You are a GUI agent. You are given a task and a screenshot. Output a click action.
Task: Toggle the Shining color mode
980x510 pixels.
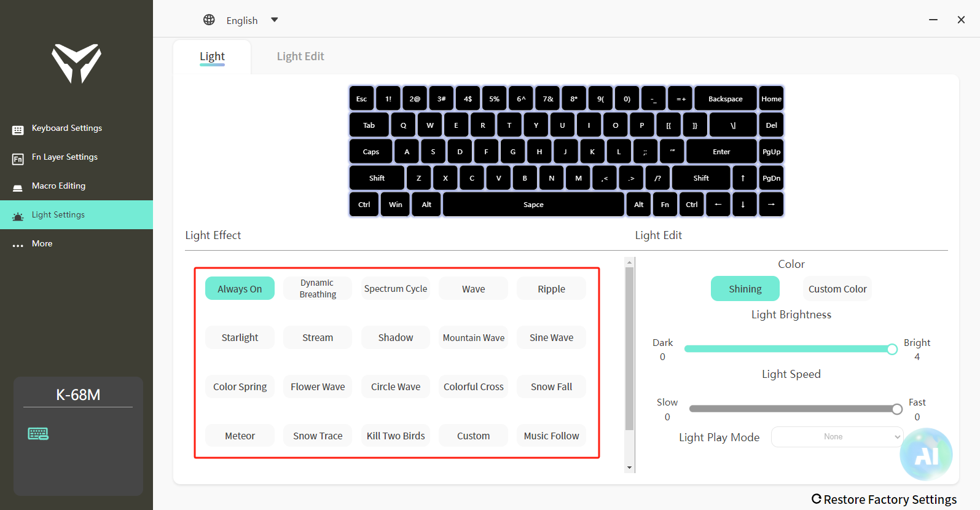(745, 289)
